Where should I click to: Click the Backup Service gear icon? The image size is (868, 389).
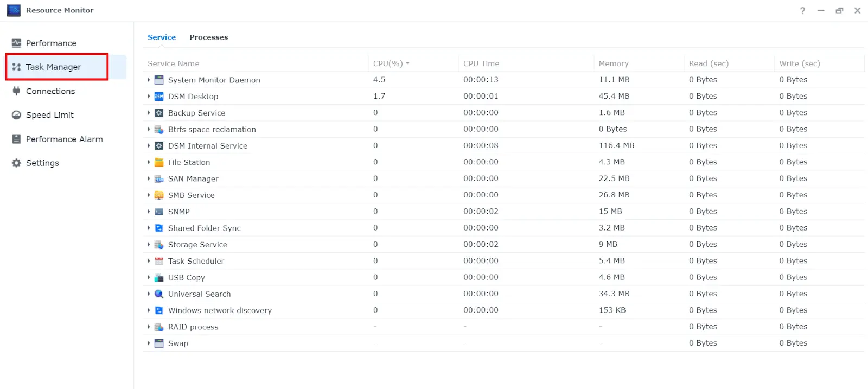(x=159, y=113)
